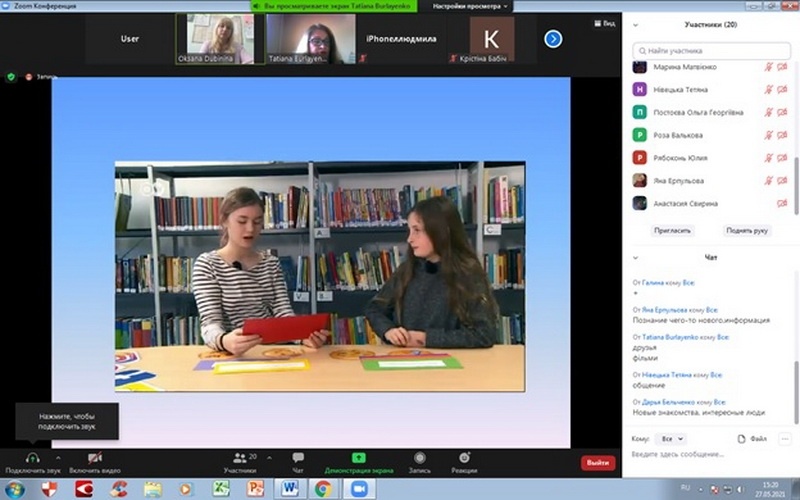Viewport: 800px width, 500px height.
Task: Open the Кому recipient dropdown set to Все
Action: (672, 439)
